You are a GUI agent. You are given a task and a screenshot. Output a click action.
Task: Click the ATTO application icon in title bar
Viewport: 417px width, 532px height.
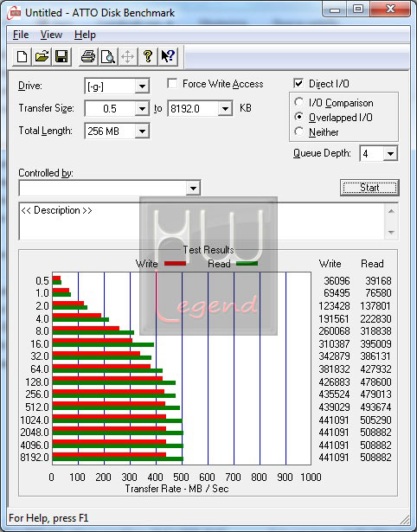[14, 13]
